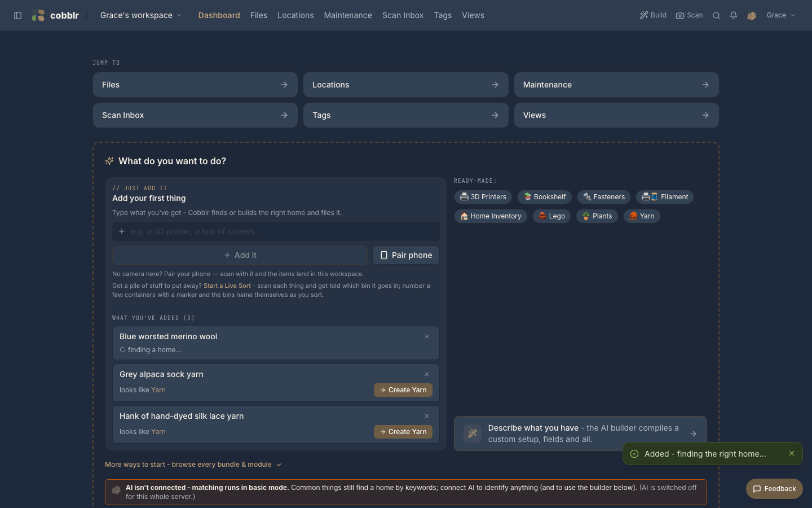The width and height of the screenshot is (812, 508).
Task: Remove Hank of hand-dyed silk lace yarn
Action: pyautogui.click(x=427, y=416)
